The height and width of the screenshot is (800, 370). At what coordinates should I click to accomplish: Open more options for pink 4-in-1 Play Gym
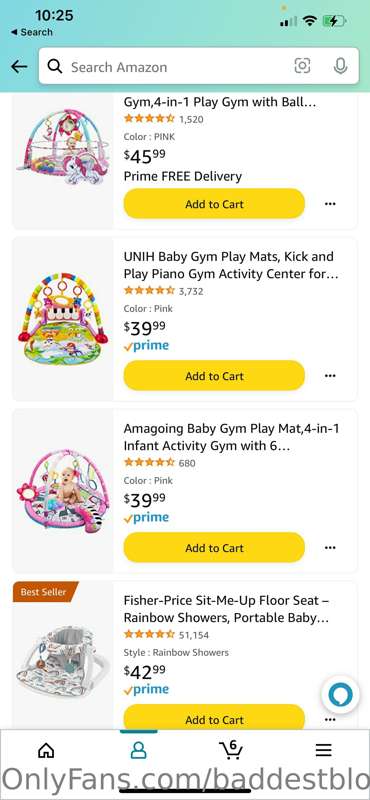pos(330,204)
